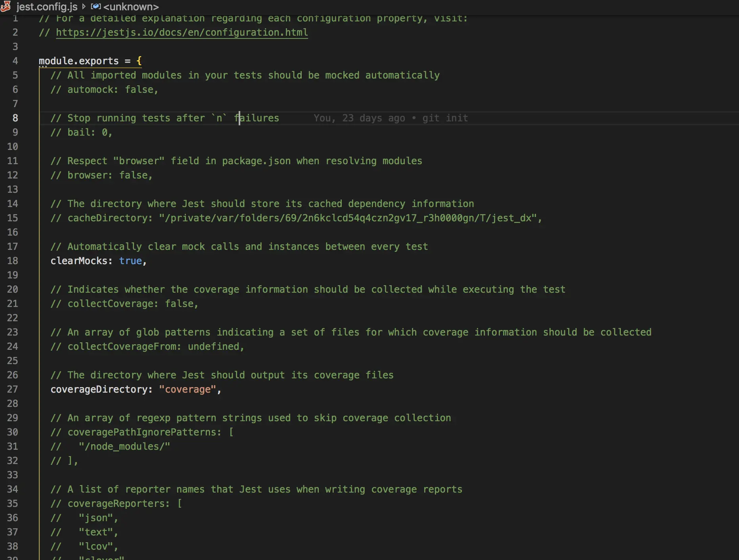
Task: Click 'should store its cached dependency' comment
Action: point(308,204)
